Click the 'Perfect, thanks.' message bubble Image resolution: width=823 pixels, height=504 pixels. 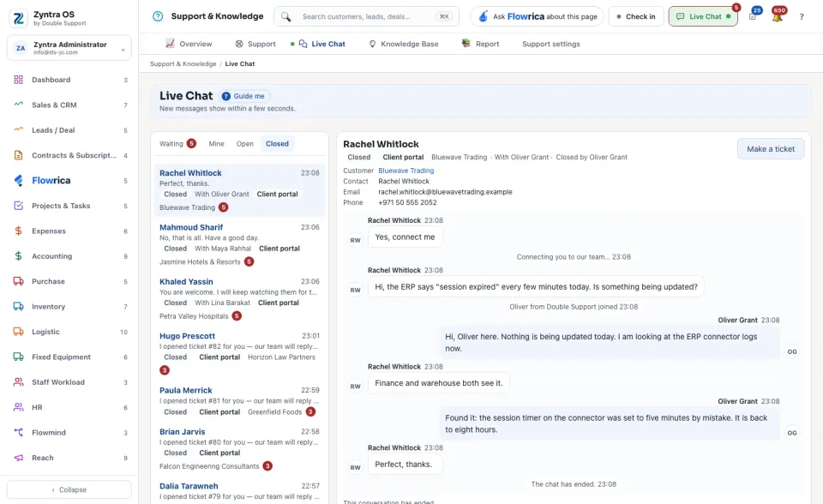(x=404, y=465)
